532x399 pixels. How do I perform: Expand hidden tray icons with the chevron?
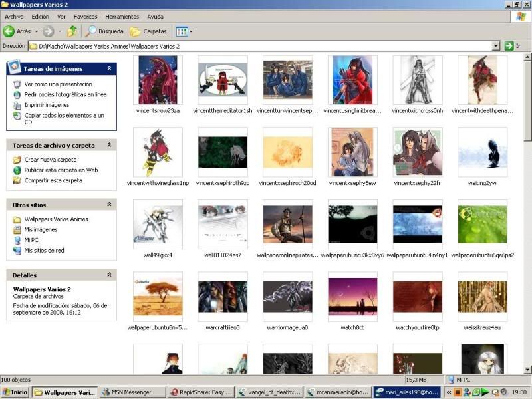[448, 392]
